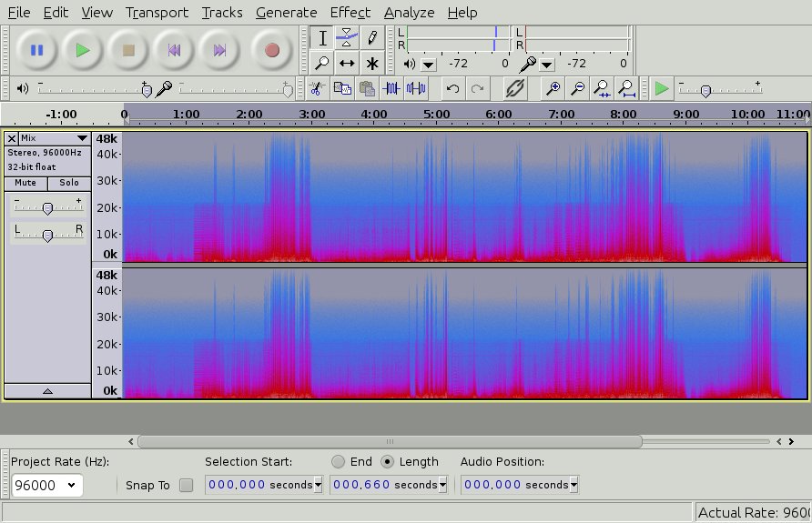Start recording with the Record button
Viewport: 812px width, 523px height.
point(272,50)
